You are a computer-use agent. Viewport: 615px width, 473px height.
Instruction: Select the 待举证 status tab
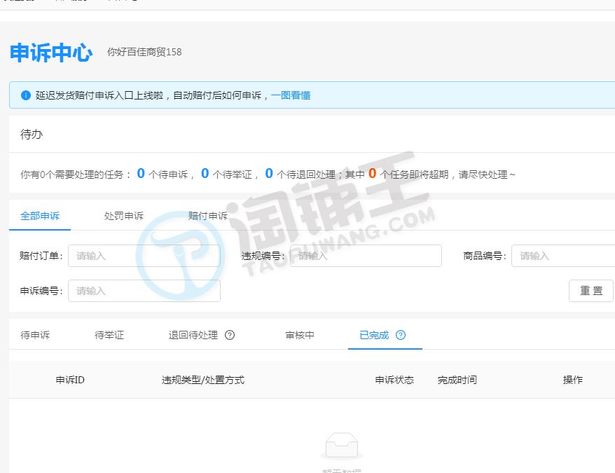pyautogui.click(x=109, y=335)
